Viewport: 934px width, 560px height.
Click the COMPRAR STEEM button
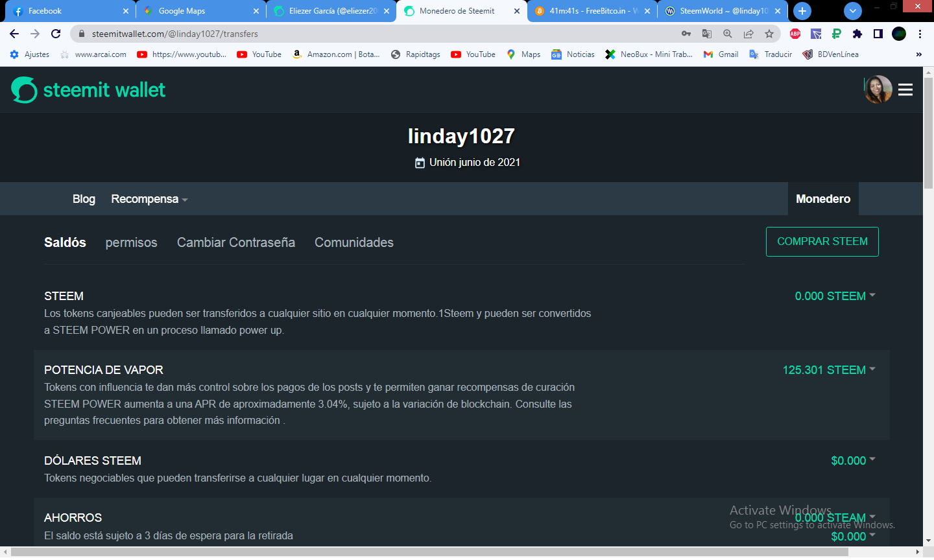click(x=822, y=242)
